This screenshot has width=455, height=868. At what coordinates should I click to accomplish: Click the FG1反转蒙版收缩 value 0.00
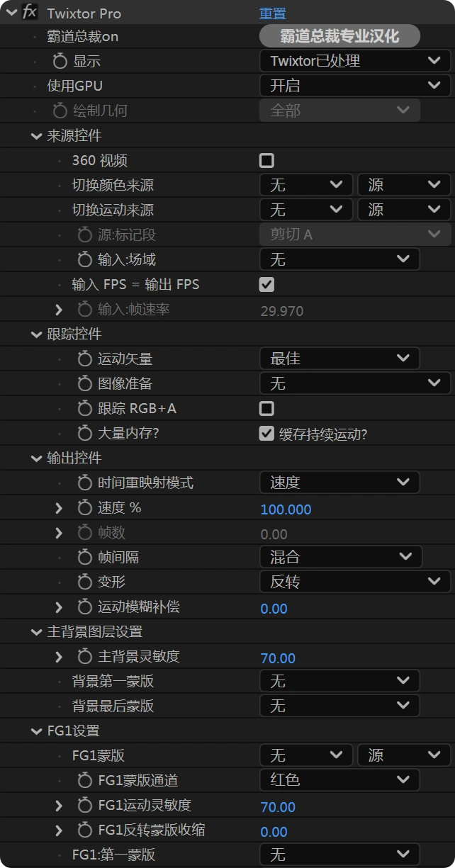pyautogui.click(x=274, y=832)
